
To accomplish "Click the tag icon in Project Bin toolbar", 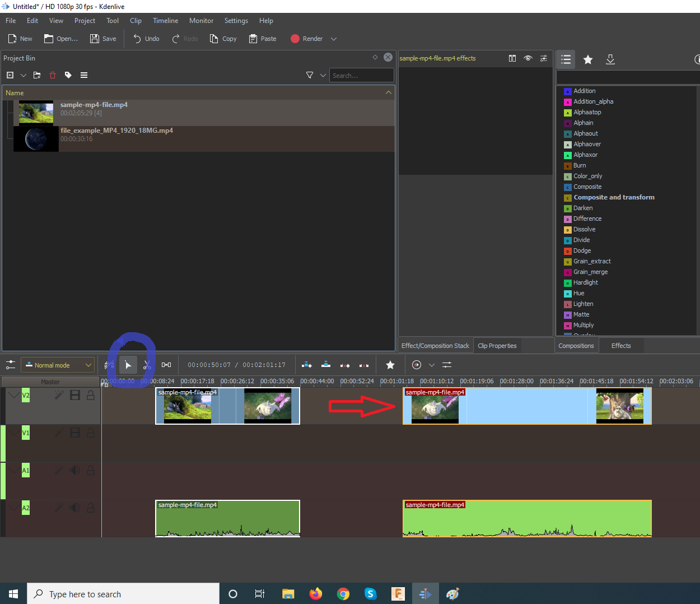I will tap(68, 75).
